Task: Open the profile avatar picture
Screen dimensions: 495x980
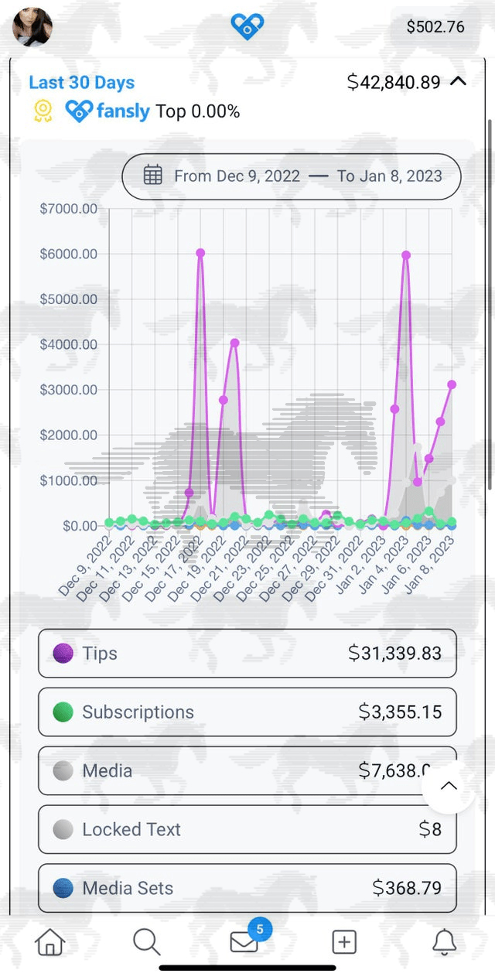Action: pyautogui.click(x=33, y=27)
